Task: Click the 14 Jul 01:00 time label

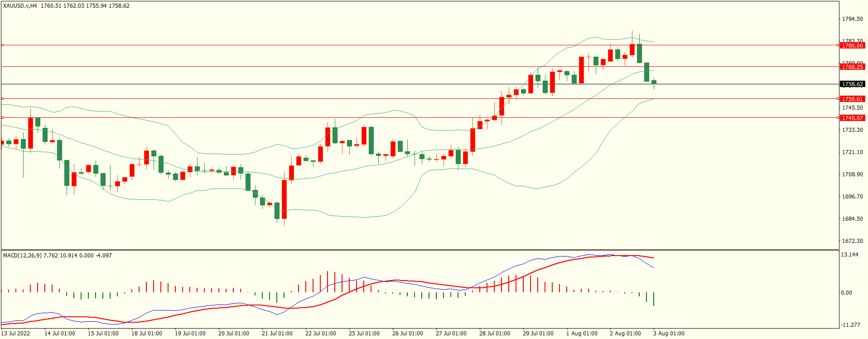Action: click(60, 334)
